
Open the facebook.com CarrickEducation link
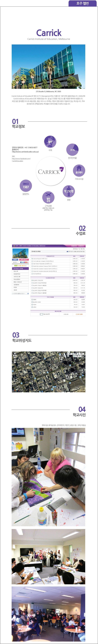coord(21,160)
